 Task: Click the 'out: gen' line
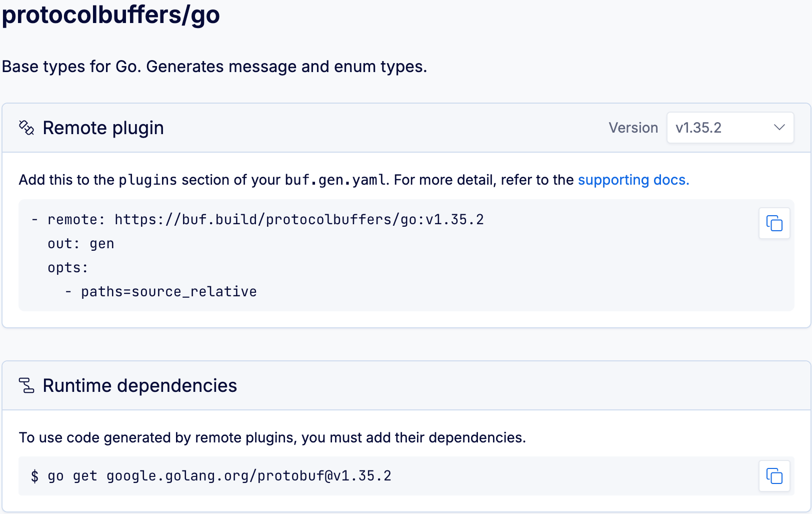click(81, 244)
